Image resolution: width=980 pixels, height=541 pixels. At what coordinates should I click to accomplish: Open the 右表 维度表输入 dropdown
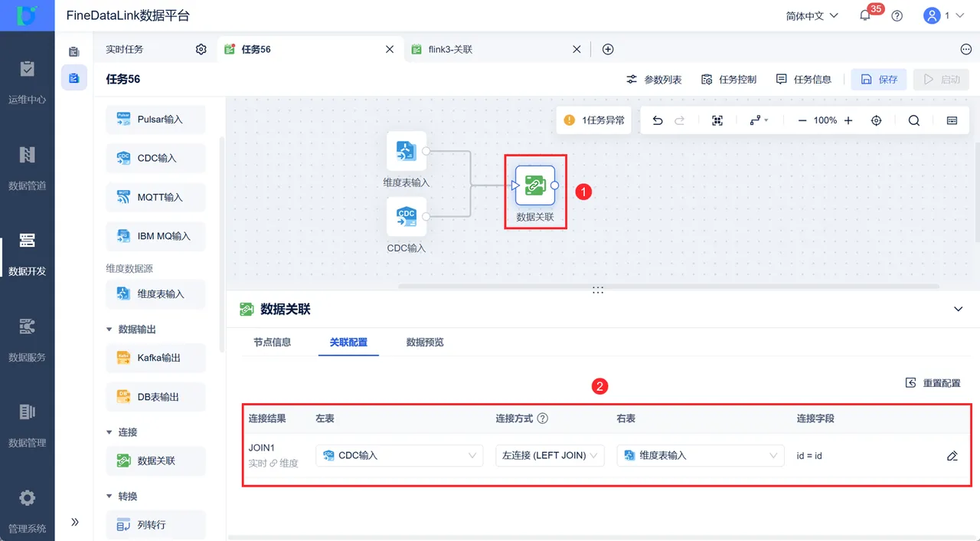[x=701, y=455]
